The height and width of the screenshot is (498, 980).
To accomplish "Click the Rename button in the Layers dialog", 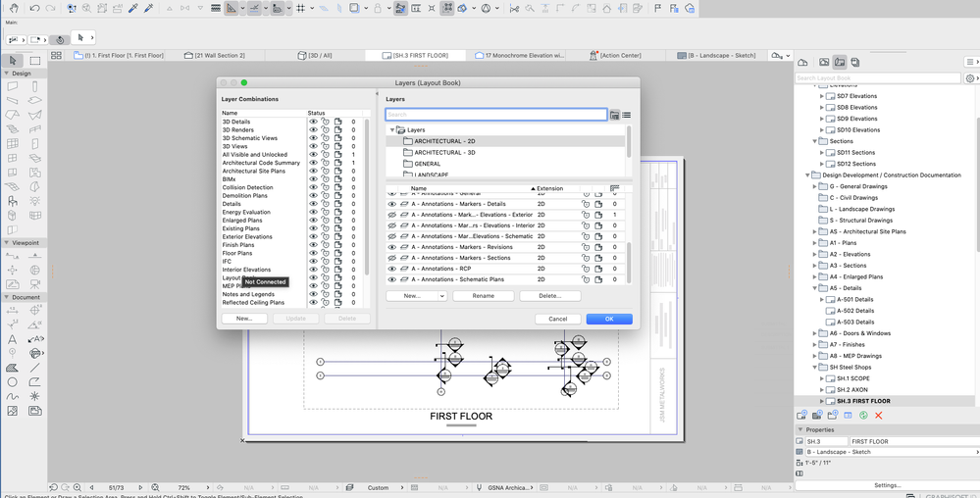I will [484, 295].
